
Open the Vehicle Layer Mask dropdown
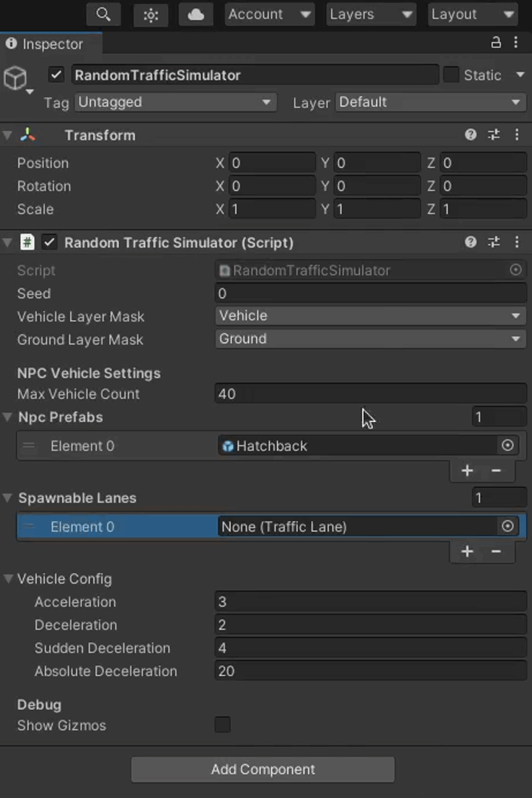[x=370, y=316]
